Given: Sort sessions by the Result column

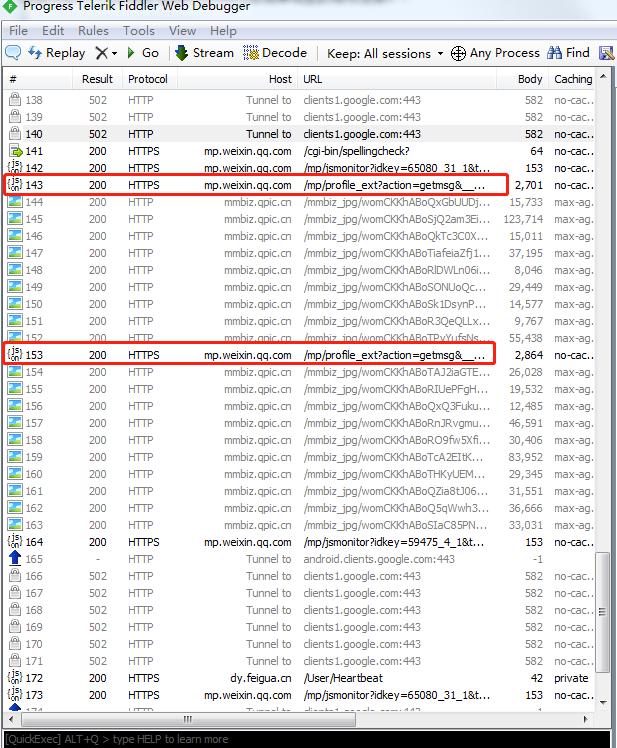Looking at the screenshot, I should (x=97, y=79).
